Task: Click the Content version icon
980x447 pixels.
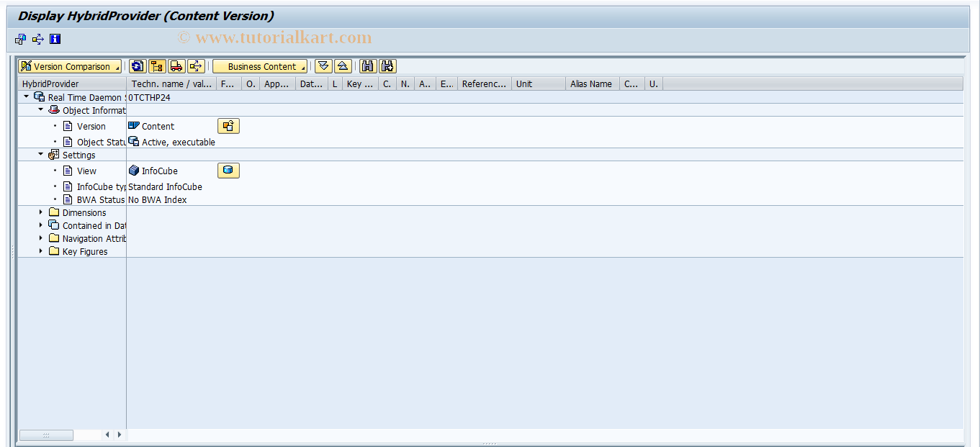Action: click(x=134, y=125)
